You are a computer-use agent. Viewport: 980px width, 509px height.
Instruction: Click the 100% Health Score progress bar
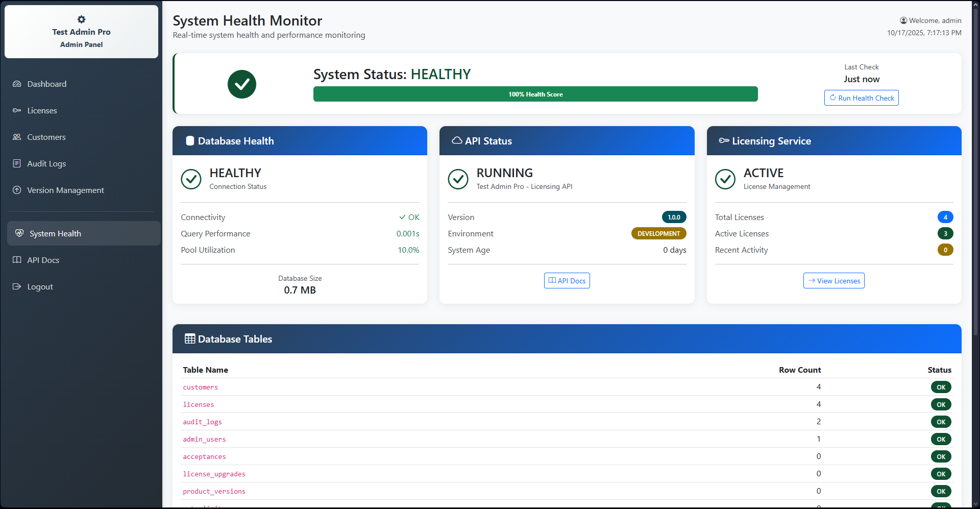(535, 94)
